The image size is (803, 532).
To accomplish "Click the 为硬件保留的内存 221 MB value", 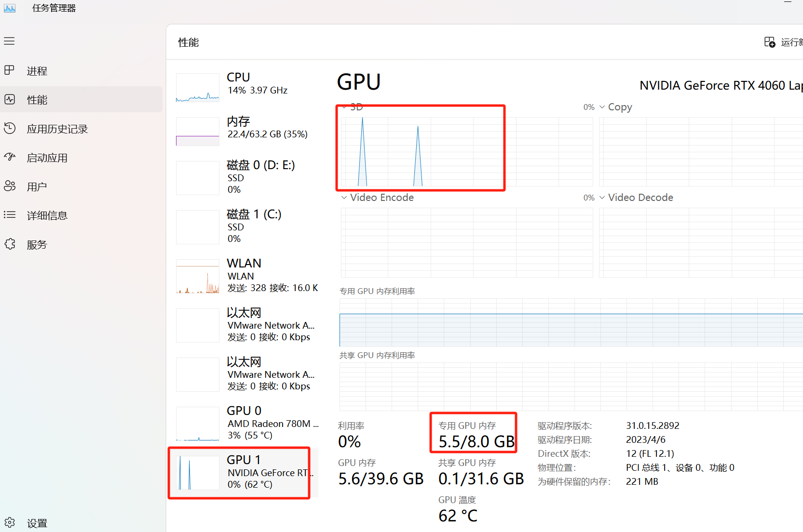I will pos(642,481).
